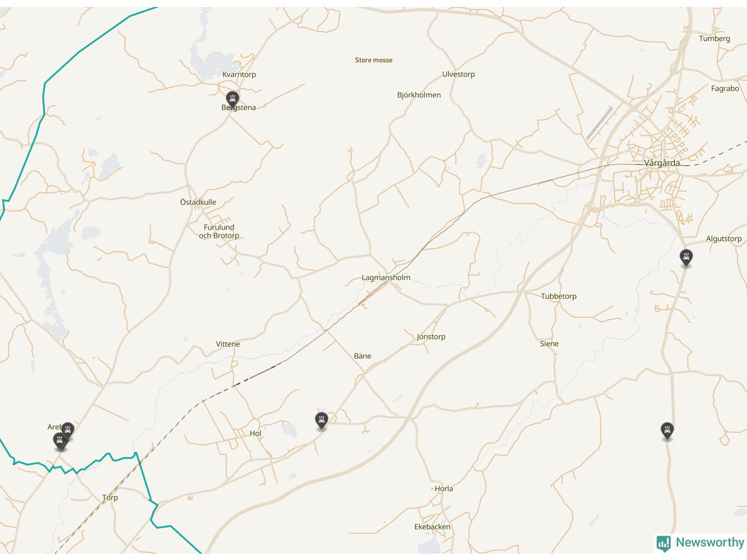Click the accident marker at Bergstena
The height and width of the screenshot is (560, 747).
point(232,100)
